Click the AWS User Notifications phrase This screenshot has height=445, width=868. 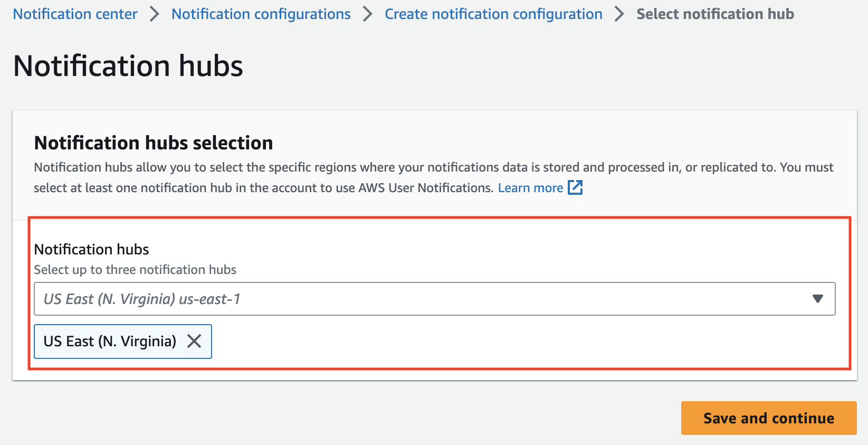pos(425,188)
